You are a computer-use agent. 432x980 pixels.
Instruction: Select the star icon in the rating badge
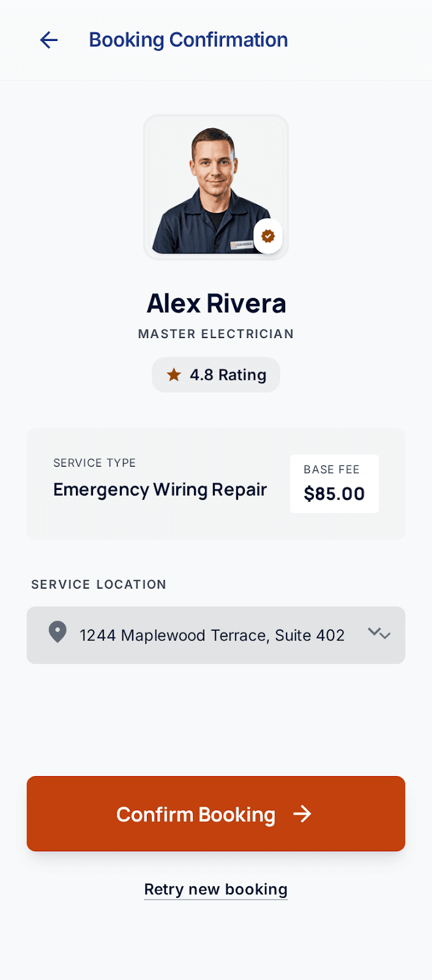click(x=174, y=374)
